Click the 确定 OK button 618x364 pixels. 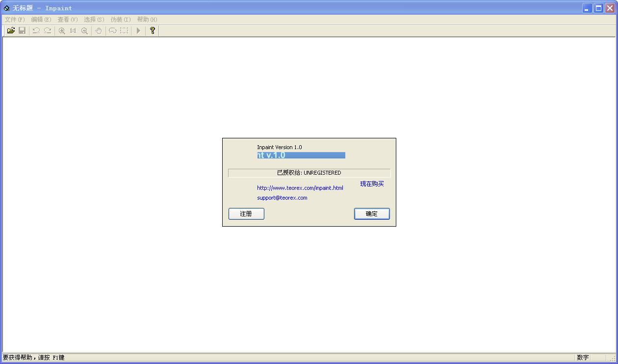point(372,214)
